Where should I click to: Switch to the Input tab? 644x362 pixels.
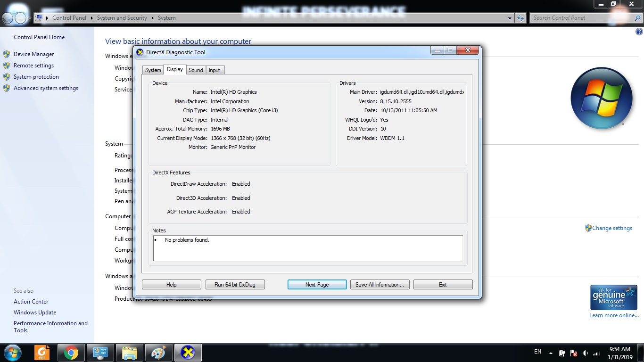[x=215, y=70]
